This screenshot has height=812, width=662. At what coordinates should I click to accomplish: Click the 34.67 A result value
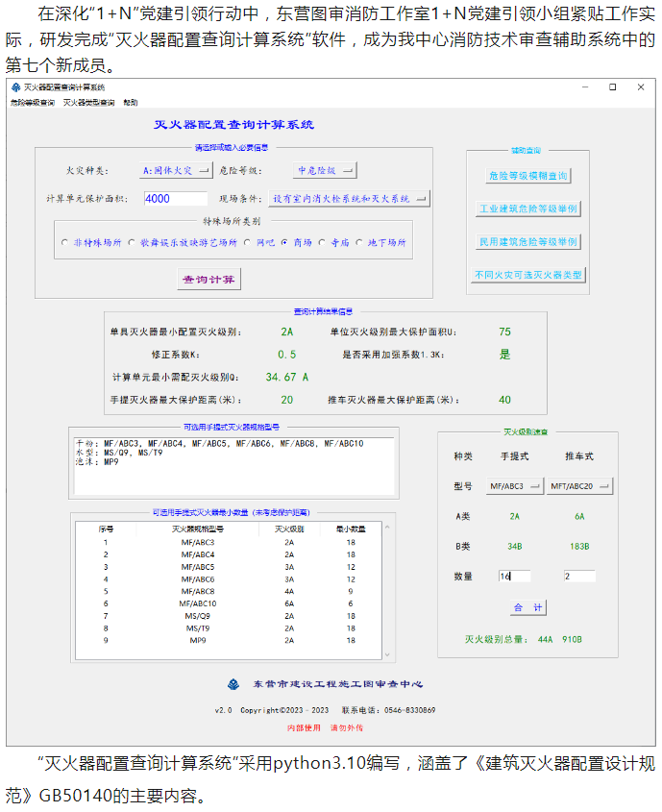pyautogui.click(x=286, y=377)
